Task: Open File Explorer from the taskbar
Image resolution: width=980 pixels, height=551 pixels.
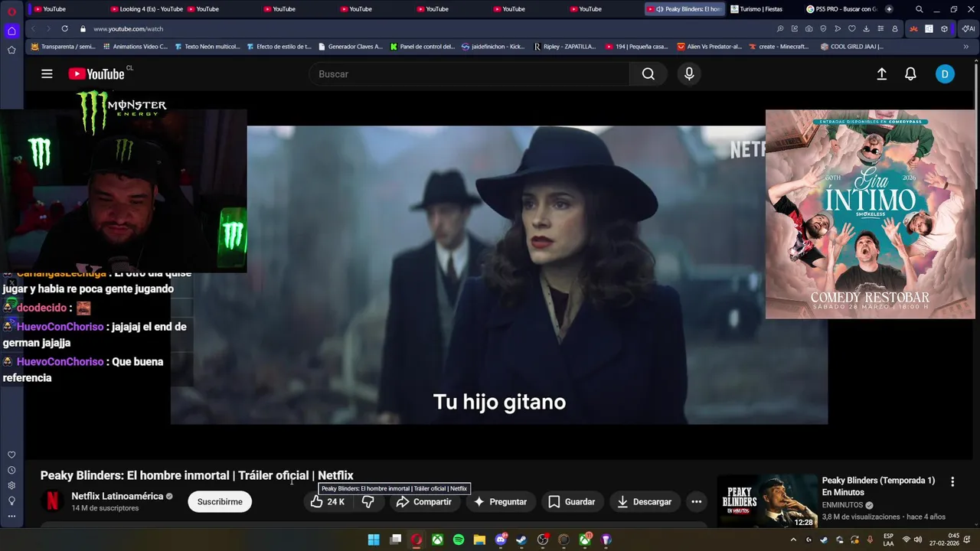Action: click(479, 540)
